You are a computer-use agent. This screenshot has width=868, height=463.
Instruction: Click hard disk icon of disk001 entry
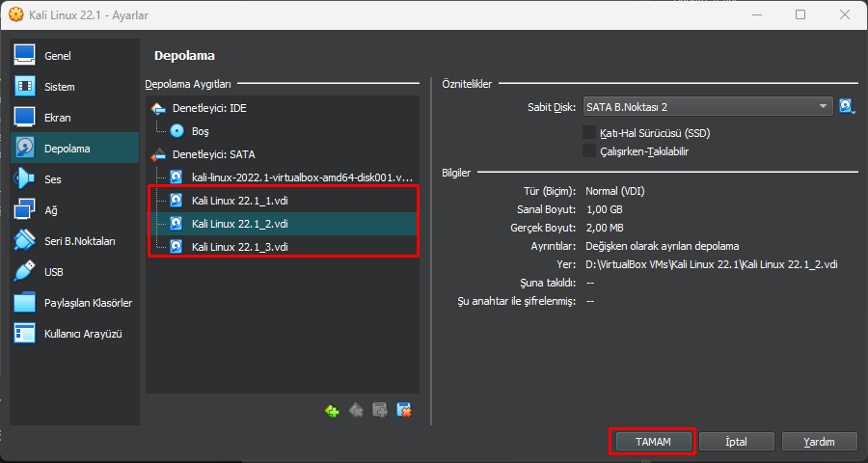(176, 177)
